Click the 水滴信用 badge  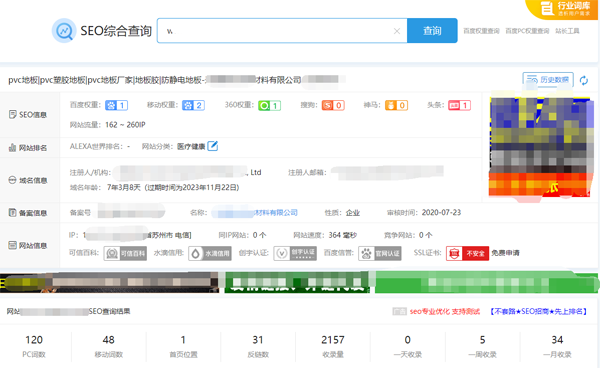210,253
